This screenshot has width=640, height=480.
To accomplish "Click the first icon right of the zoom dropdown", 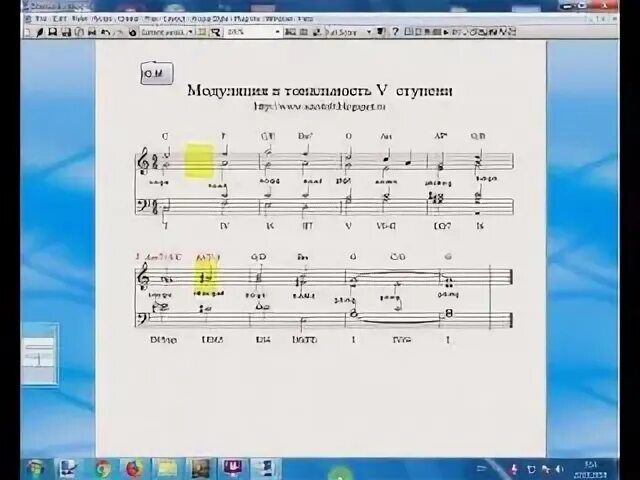I will tap(290, 32).
